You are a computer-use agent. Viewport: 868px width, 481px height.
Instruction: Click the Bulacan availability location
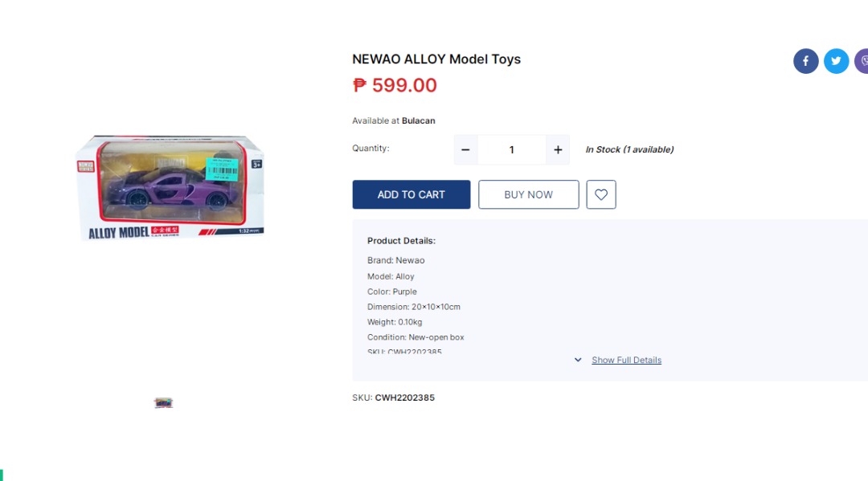(418, 121)
